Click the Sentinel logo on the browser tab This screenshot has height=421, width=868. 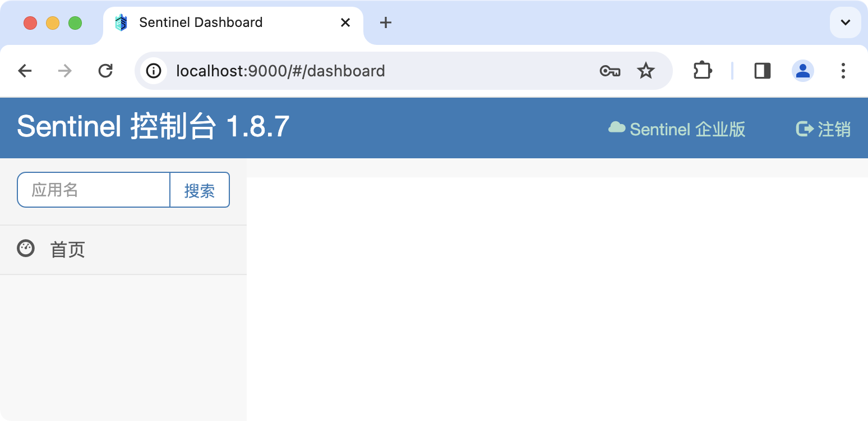pyautogui.click(x=121, y=22)
